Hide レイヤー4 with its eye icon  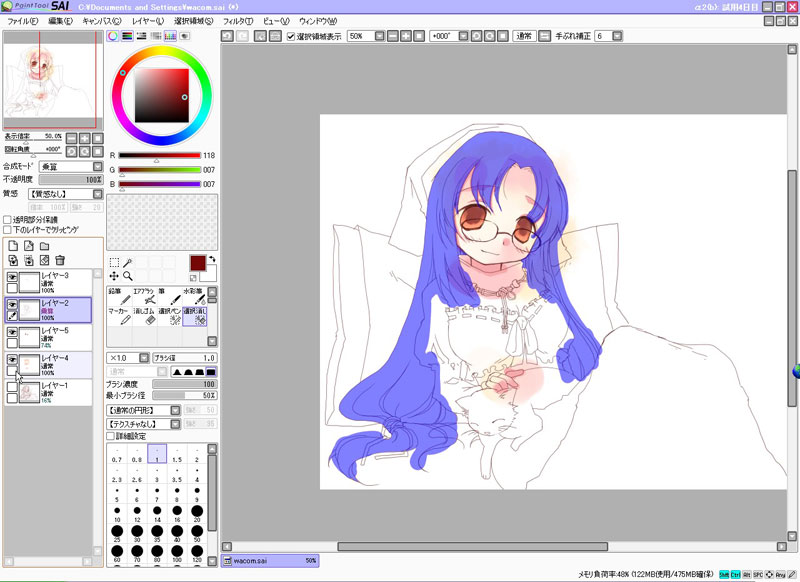[12, 359]
